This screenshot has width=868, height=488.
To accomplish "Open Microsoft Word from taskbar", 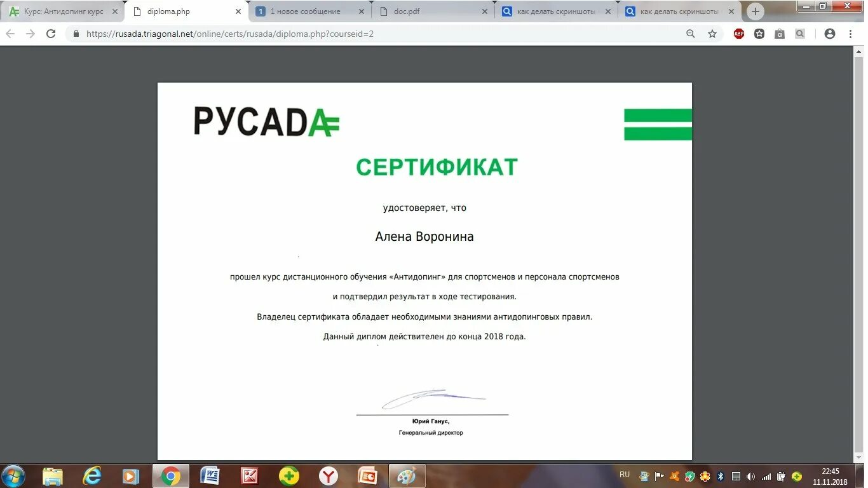I will point(210,476).
